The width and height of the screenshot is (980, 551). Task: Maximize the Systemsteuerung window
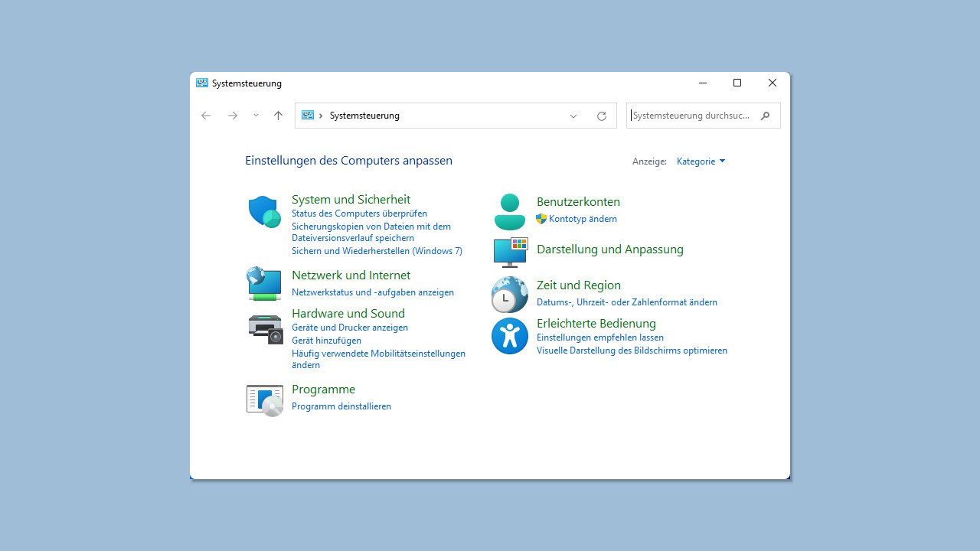pyautogui.click(x=737, y=83)
